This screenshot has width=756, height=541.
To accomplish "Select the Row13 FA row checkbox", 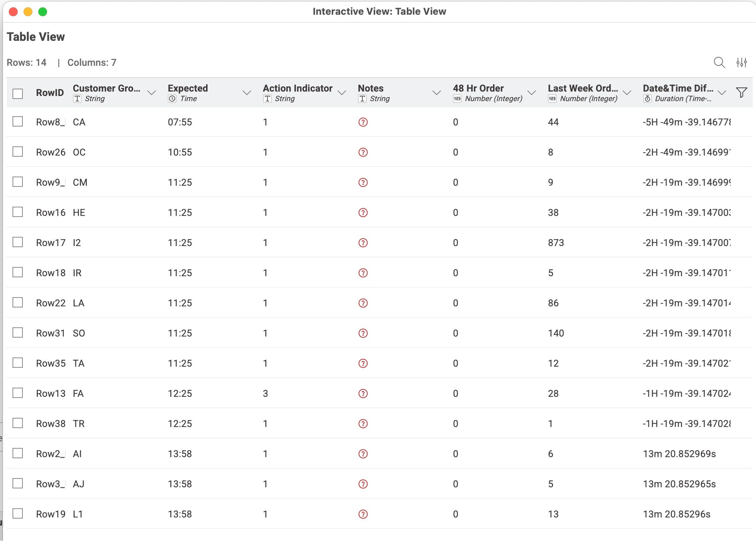I will pos(18,393).
